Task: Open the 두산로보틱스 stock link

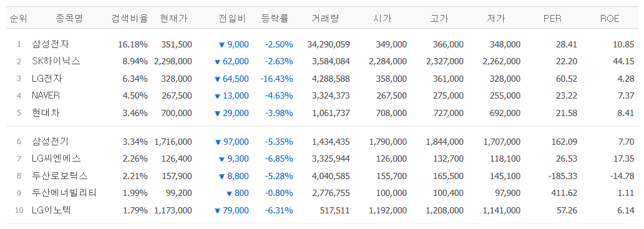Action: pyautogui.click(x=60, y=176)
